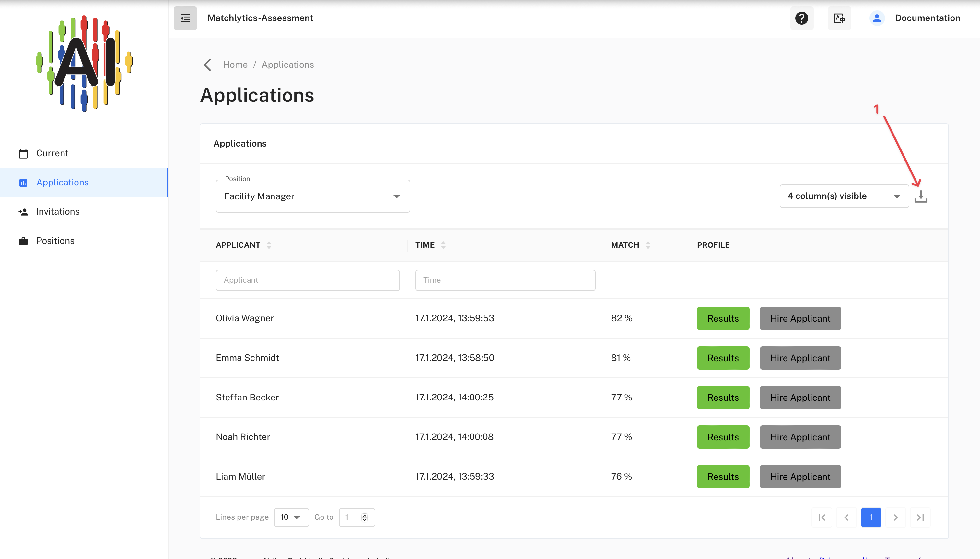View Results for Emma Schmidt
The width and height of the screenshot is (980, 559).
click(x=723, y=358)
